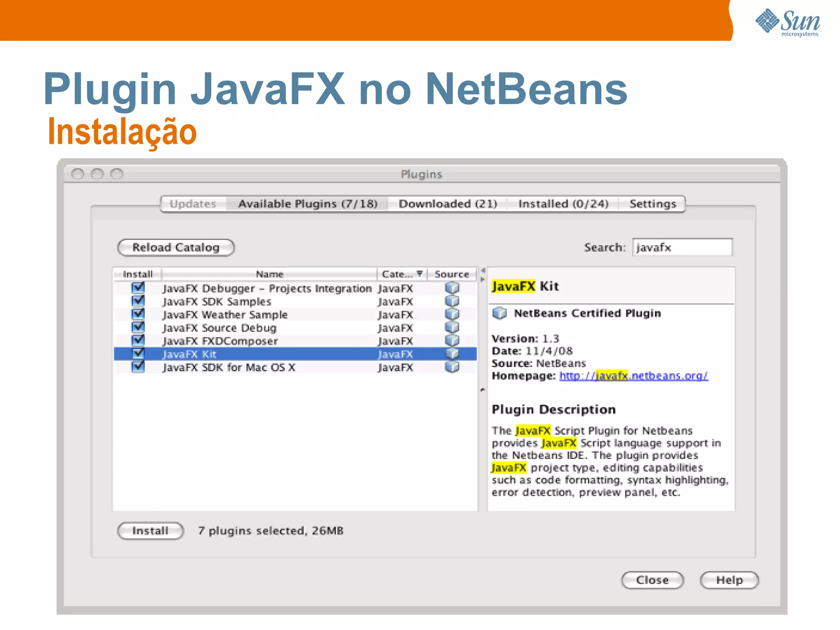Click source icon for JavaFX Debugger row
The image size is (840, 630).
pos(452,288)
